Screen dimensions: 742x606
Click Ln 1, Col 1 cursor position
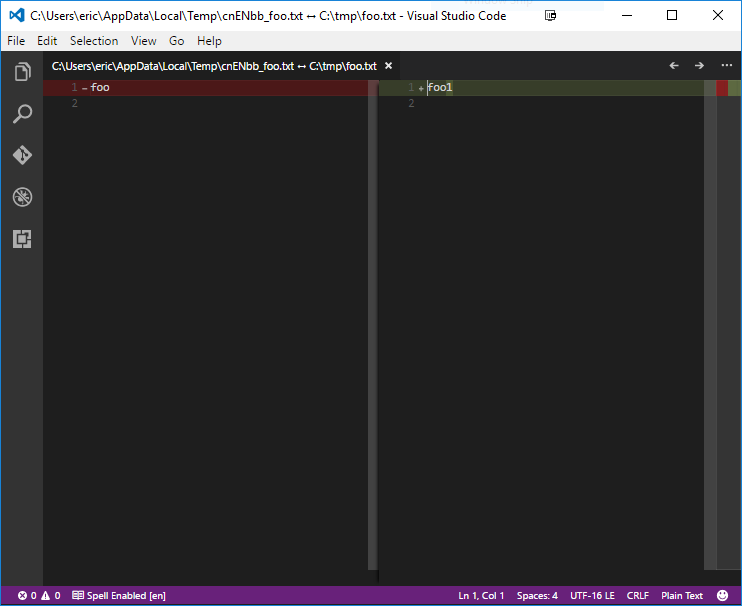pyautogui.click(x=481, y=596)
